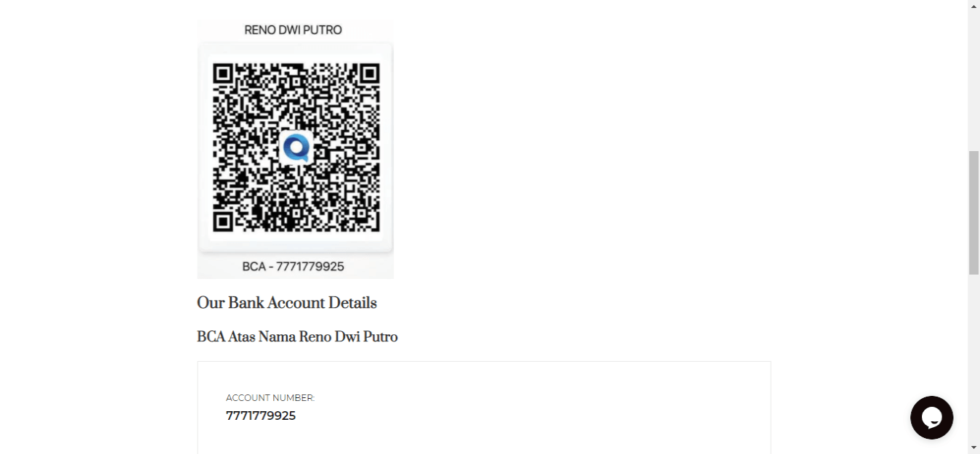The height and width of the screenshot is (454, 980).
Task: Click "BCA - 7771779925" caption under QR code
Action: point(293,267)
